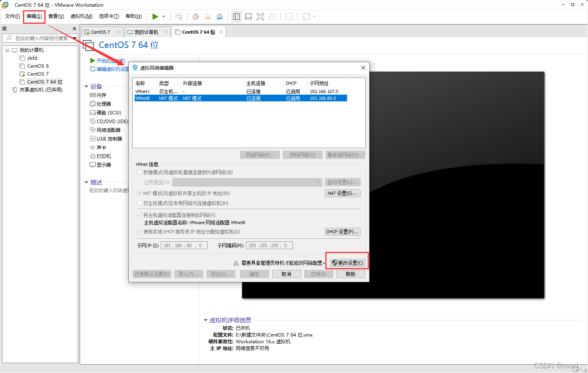Click the 更改设置(C) shield button

pyautogui.click(x=347, y=263)
